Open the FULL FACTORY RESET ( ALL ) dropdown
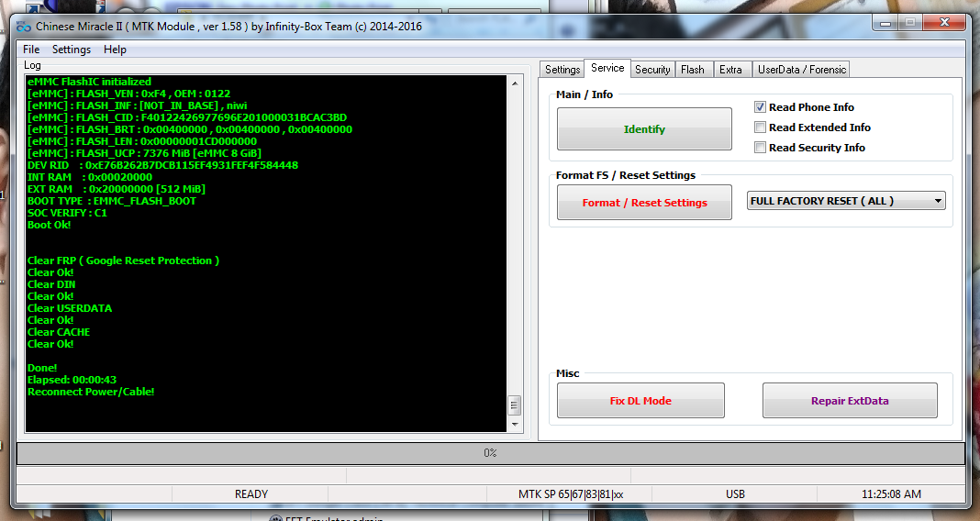The width and height of the screenshot is (980, 521). [846, 201]
